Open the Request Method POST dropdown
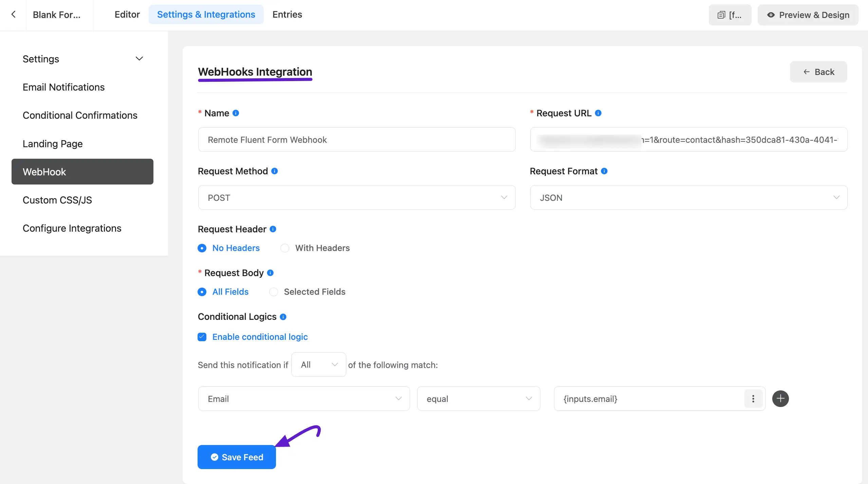The width and height of the screenshot is (868, 484). click(x=357, y=197)
